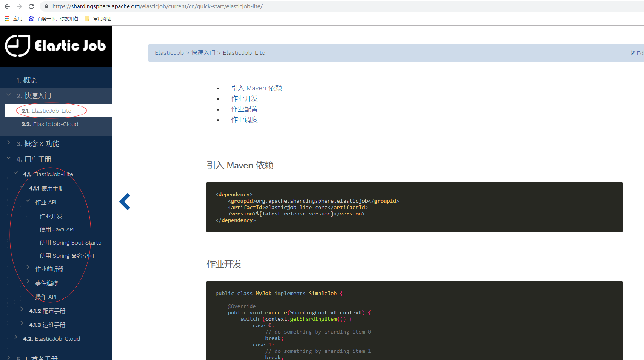Click the 'case 0:' code line
This screenshot has width=644, height=360.
(x=263, y=325)
